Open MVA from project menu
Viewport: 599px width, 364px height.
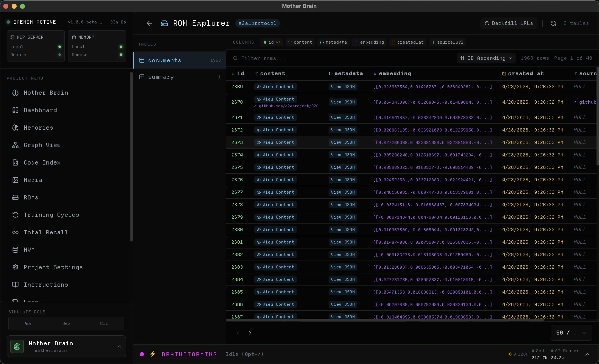pyautogui.click(x=24, y=250)
